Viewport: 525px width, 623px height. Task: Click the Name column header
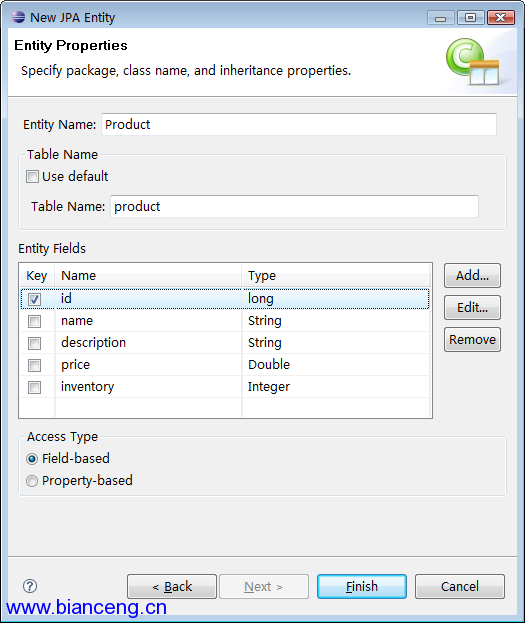[148, 275]
